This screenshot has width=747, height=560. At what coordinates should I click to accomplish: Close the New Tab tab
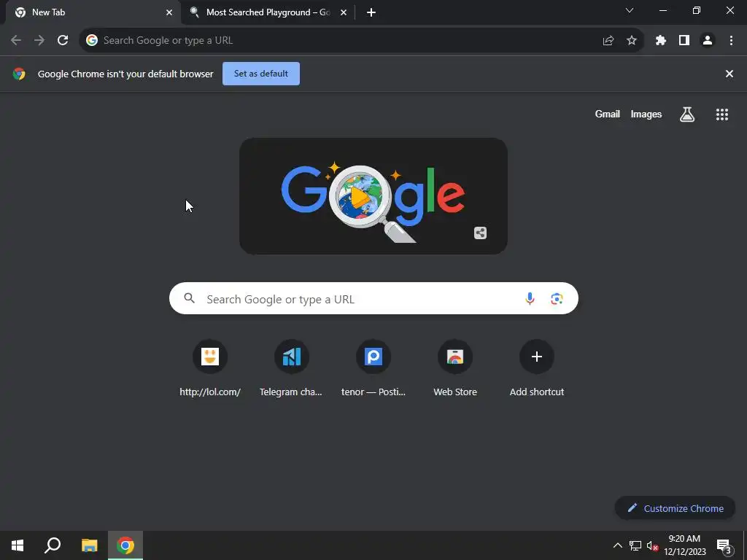169,12
